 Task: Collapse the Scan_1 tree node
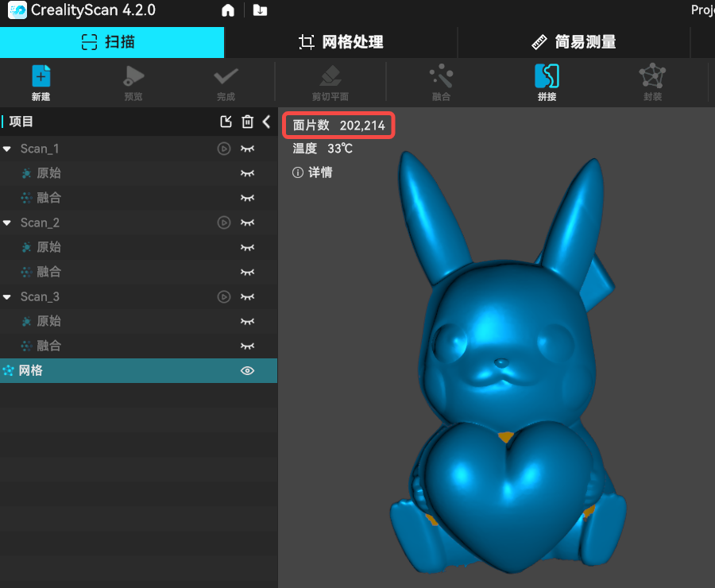[7, 149]
